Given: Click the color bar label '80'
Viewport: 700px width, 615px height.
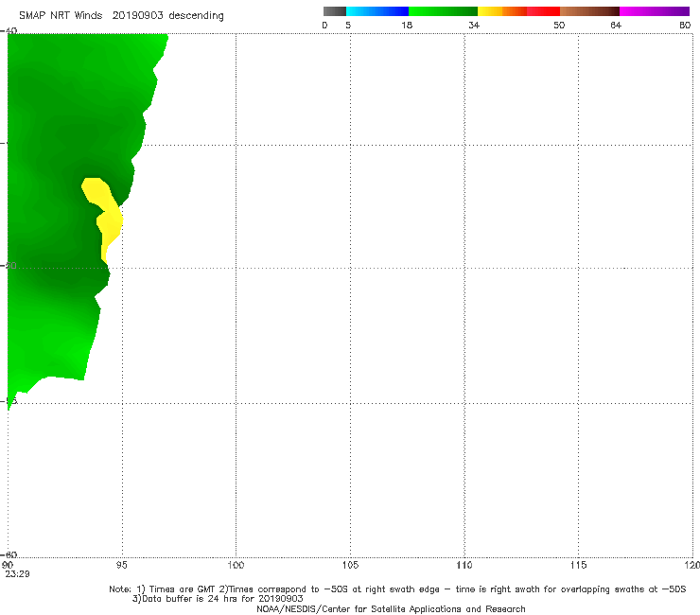Looking at the screenshot, I should click(x=685, y=25).
